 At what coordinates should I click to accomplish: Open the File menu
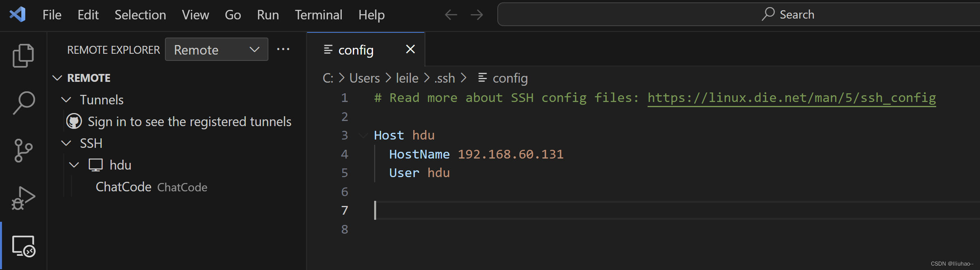pos(52,15)
